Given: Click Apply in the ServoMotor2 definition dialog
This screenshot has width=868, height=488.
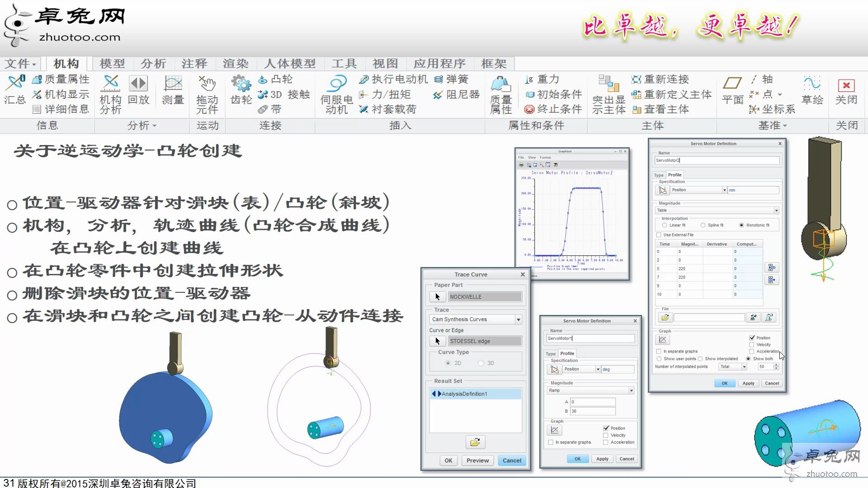Looking at the screenshot, I should pyautogui.click(x=748, y=383).
